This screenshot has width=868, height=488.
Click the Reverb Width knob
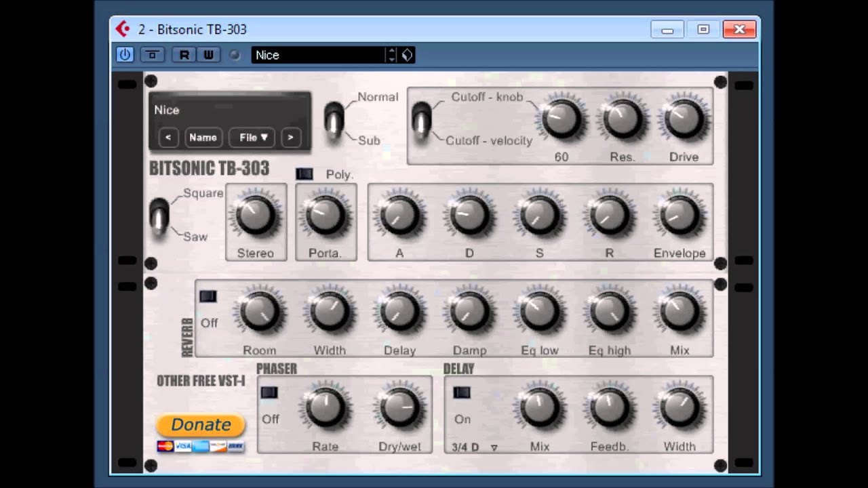coord(330,312)
